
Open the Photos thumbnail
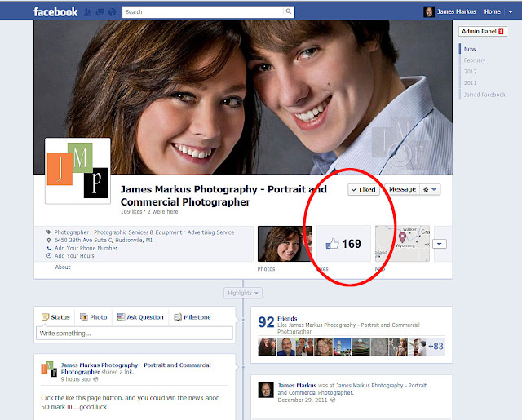coord(285,244)
